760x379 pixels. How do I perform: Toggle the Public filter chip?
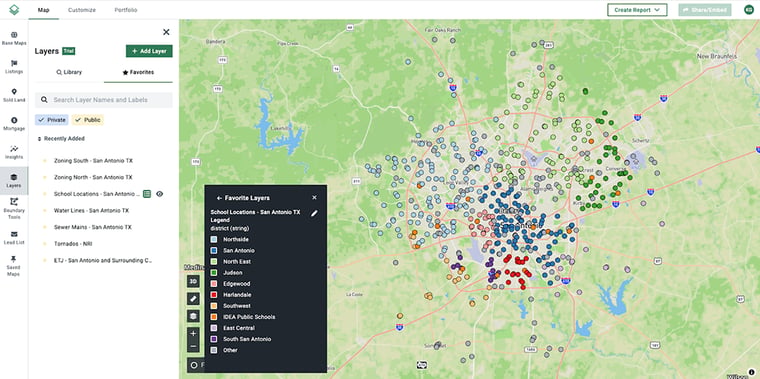point(88,120)
